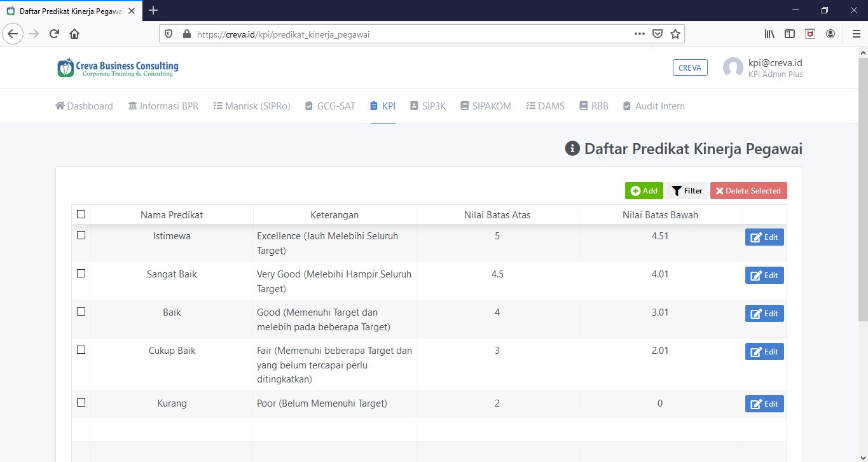This screenshot has width=868, height=462.
Task: Click the info icon beside page title
Action: [x=572, y=149]
